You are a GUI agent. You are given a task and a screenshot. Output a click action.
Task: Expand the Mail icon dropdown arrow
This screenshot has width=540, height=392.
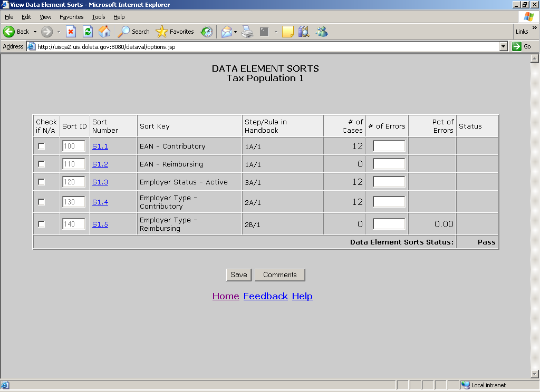click(236, 32)
